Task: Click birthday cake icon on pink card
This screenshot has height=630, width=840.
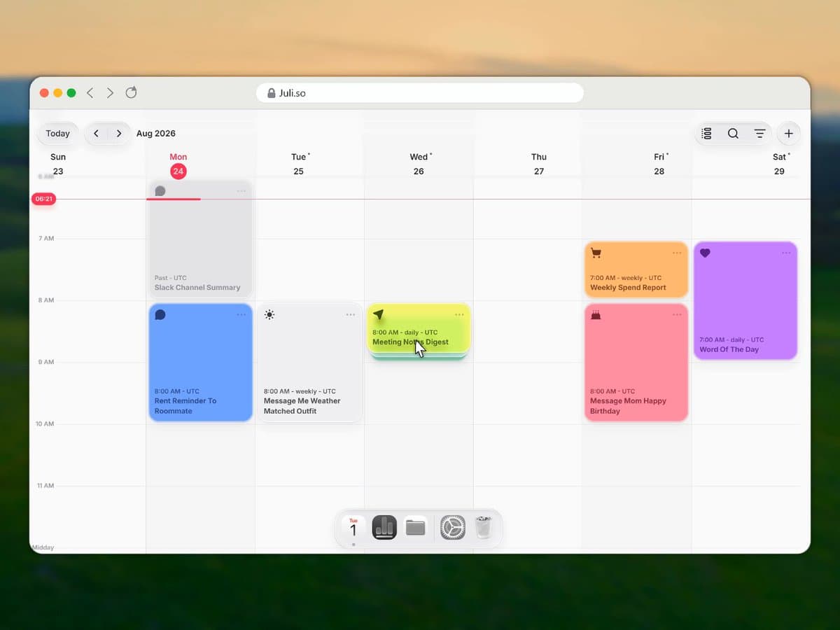Action: pyautogui.click(x=596, y=315)
